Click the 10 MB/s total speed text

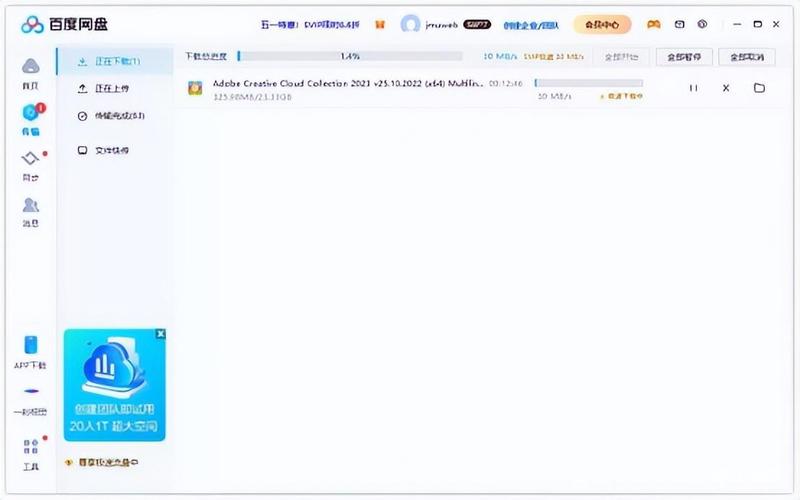pos(500,56)
